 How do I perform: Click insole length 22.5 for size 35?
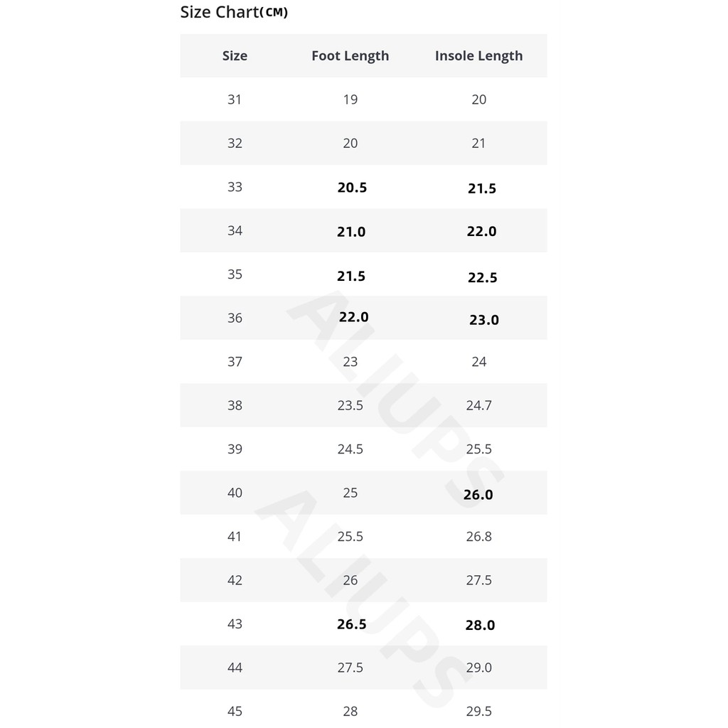tap(482, 277)
